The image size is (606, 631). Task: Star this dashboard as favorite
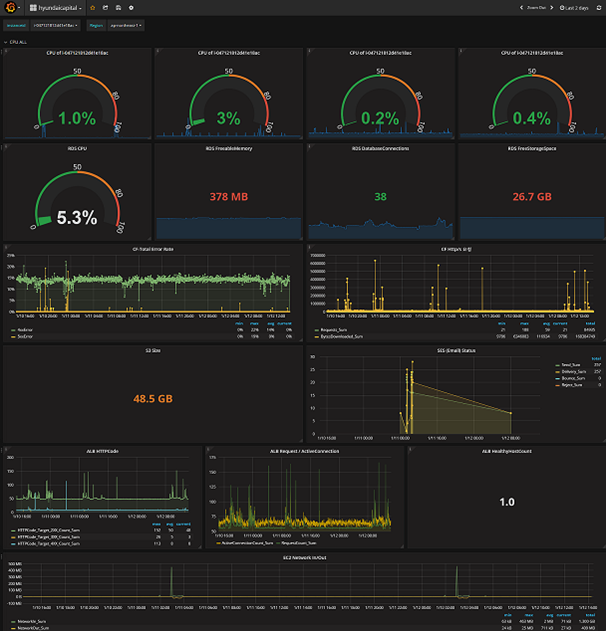[x=93, y=8]
